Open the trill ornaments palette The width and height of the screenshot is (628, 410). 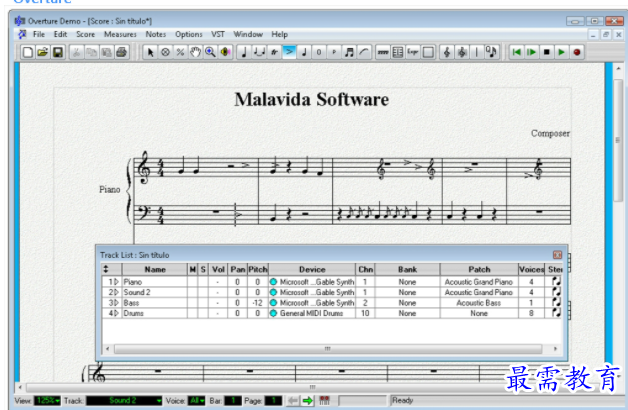pyautogui.click(x=274, y=52)
